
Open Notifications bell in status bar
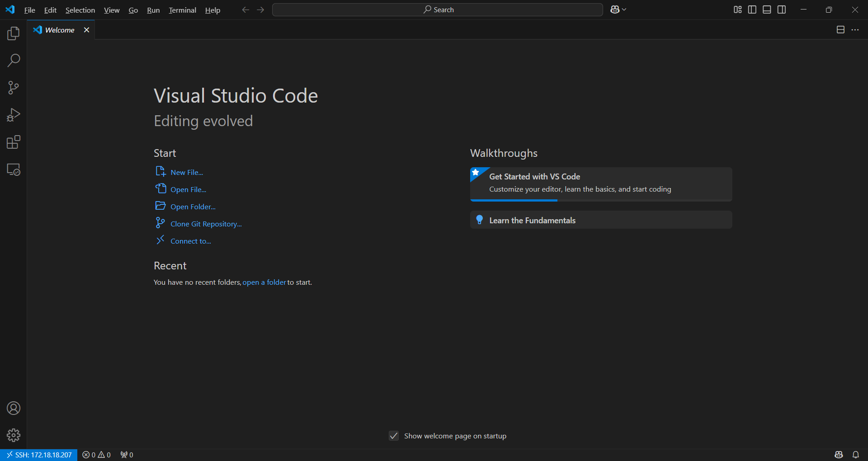(856, 455)
